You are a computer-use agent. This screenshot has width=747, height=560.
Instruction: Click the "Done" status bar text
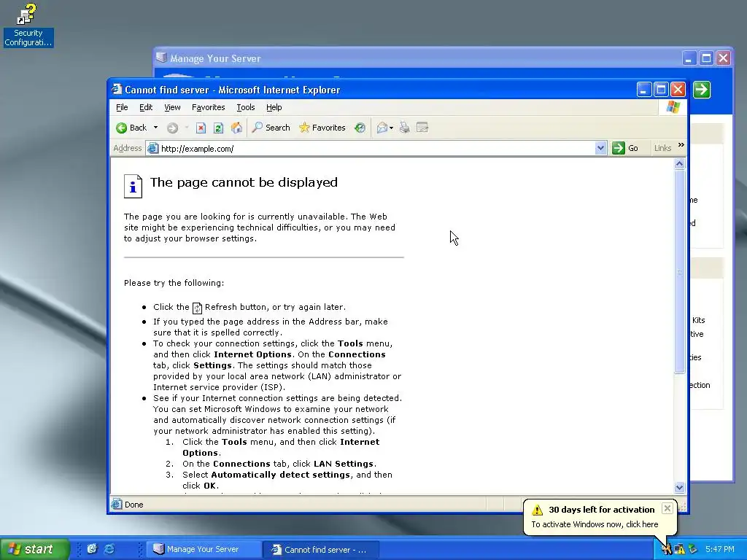click(134, 505)
